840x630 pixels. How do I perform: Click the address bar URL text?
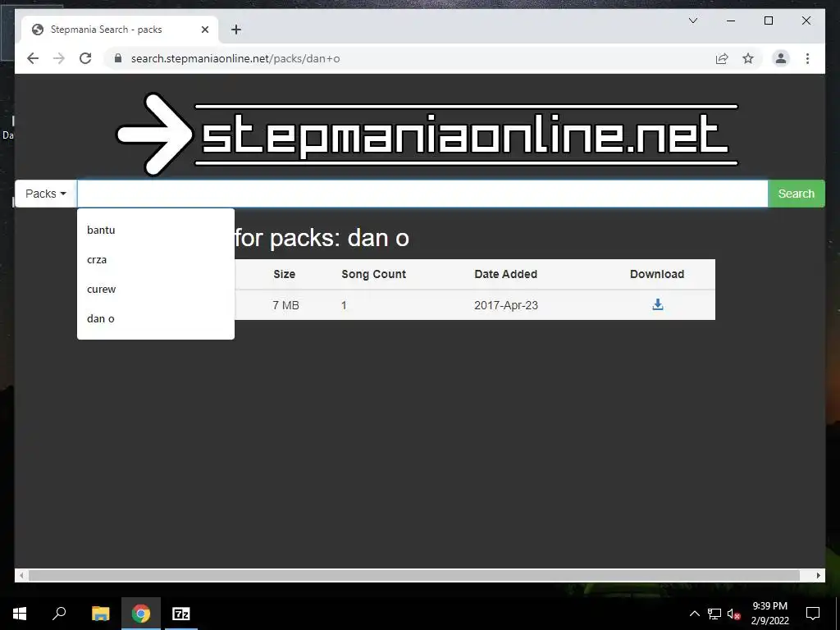(235, 58)
